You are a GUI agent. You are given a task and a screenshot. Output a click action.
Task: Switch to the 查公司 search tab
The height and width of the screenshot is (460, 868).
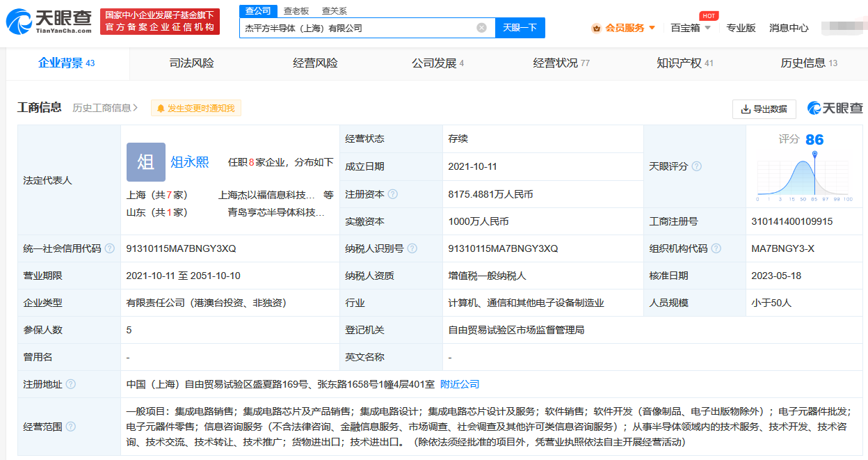click(258, 10)
